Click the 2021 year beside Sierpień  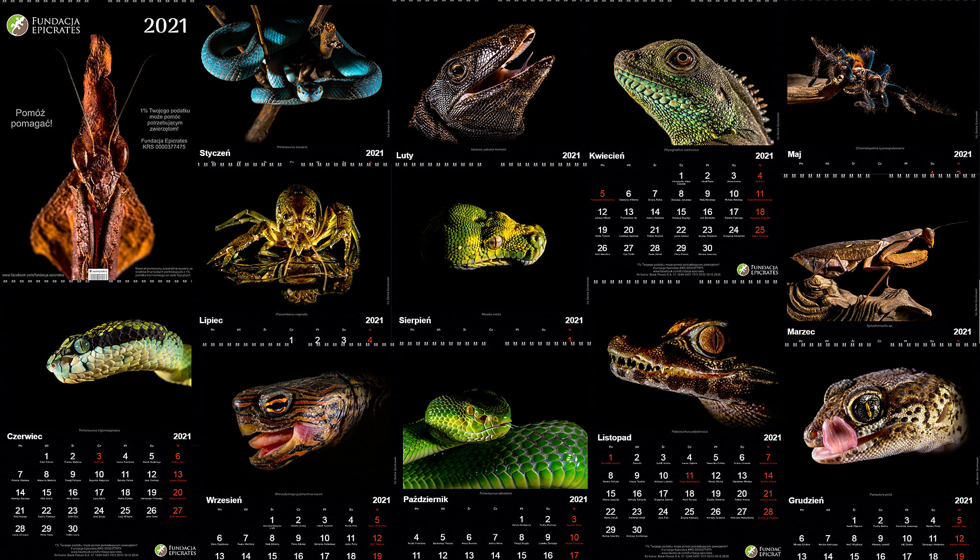click(574, 320)
